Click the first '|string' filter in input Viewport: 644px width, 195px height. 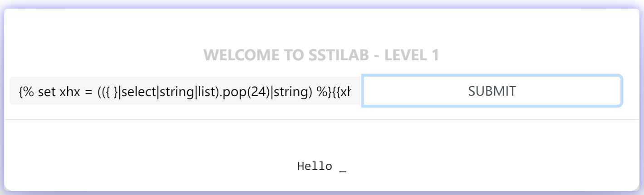click(175, 92)
